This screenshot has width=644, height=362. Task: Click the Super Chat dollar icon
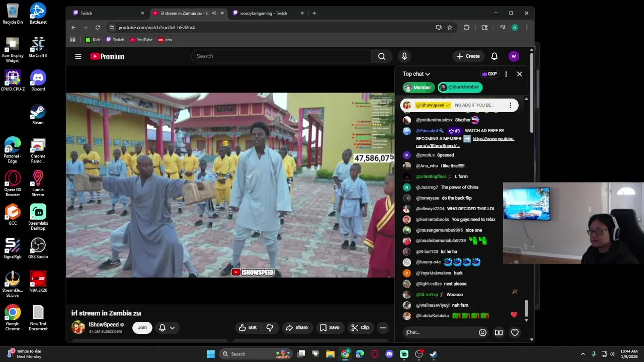click(x=499, y=332)
